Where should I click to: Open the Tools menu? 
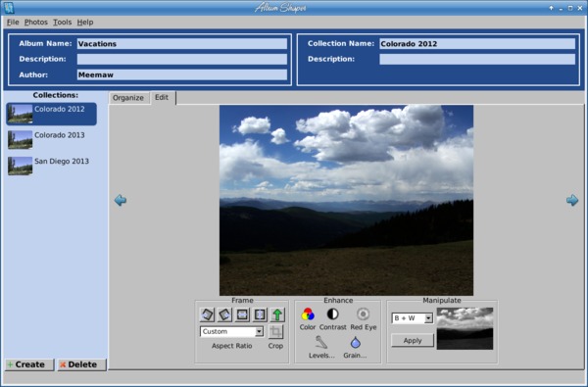click(63, 23)
